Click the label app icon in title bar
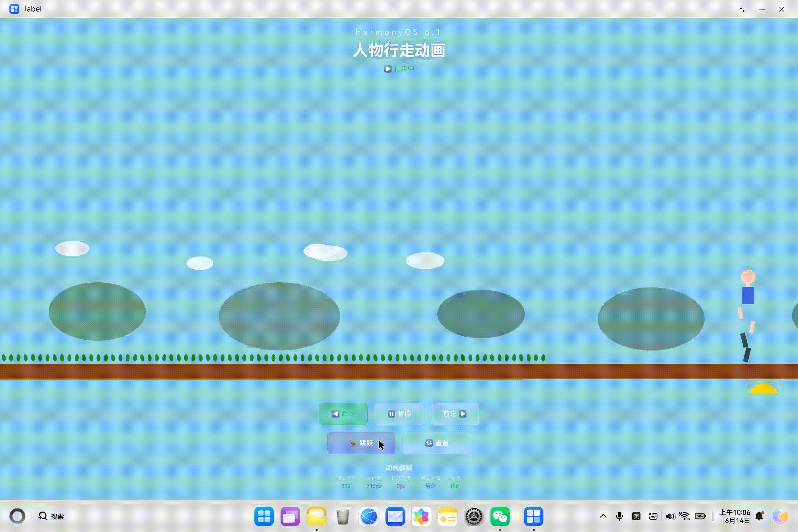 pyautogui.click(x=14, y=9)
